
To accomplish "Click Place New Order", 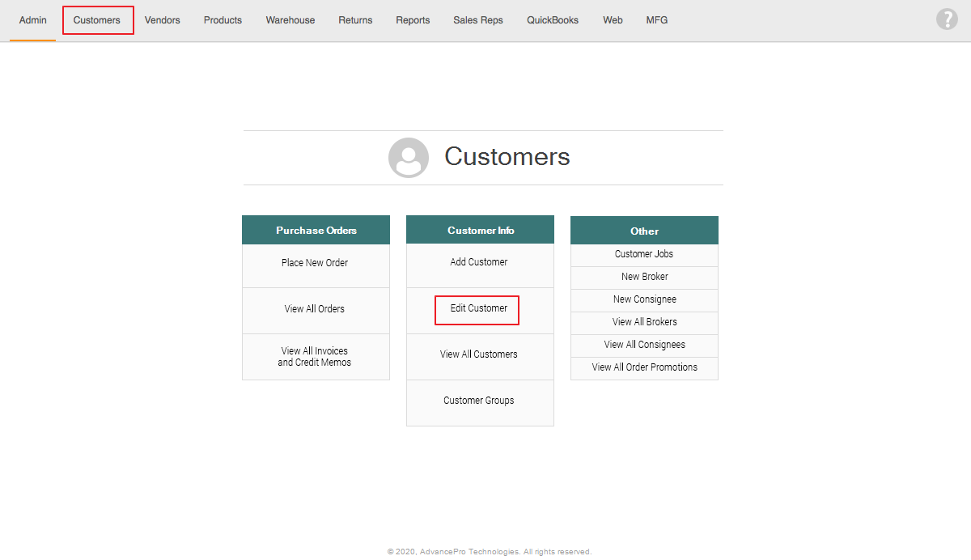I will coord(315,263).
